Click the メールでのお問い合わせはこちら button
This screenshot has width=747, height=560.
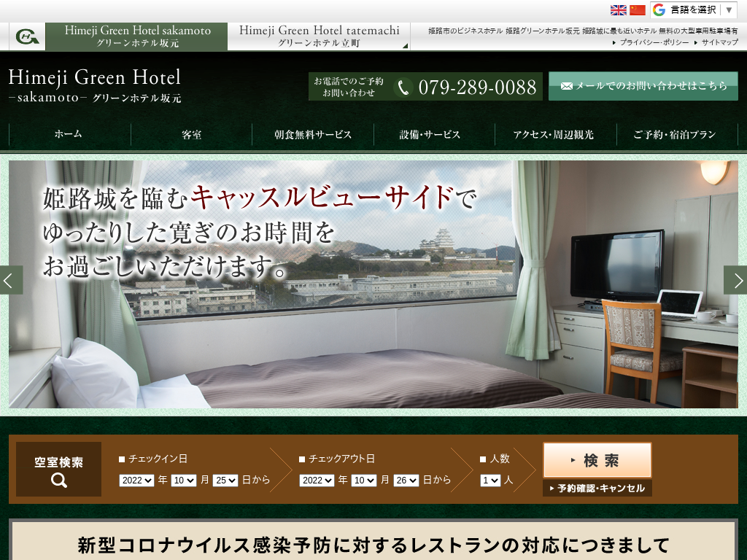(x=643, y=86)
